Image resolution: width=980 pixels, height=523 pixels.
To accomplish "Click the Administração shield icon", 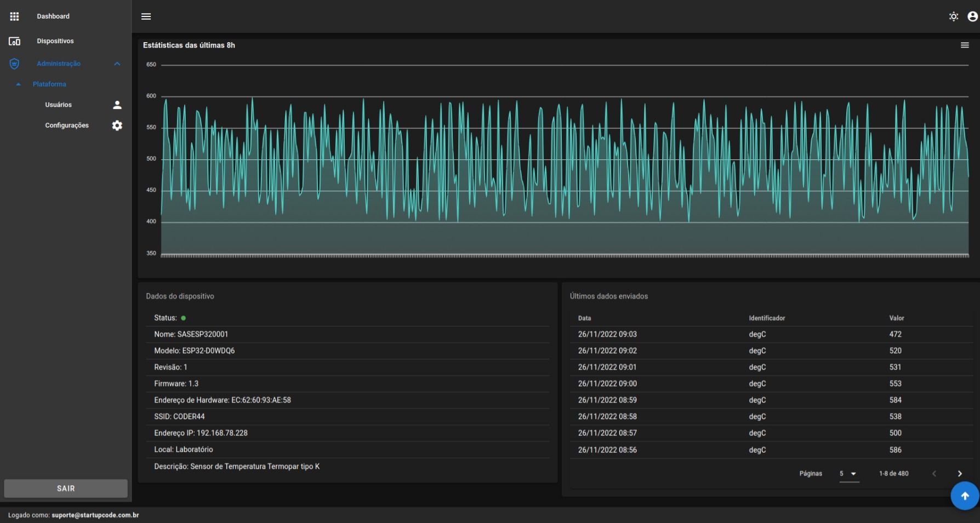I will point(14,64).
